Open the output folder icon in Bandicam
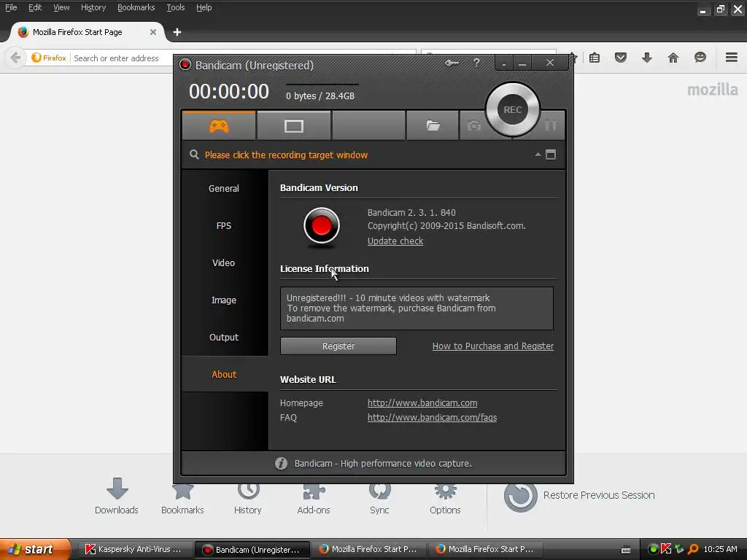747x560 pixels. coord(433,125)
